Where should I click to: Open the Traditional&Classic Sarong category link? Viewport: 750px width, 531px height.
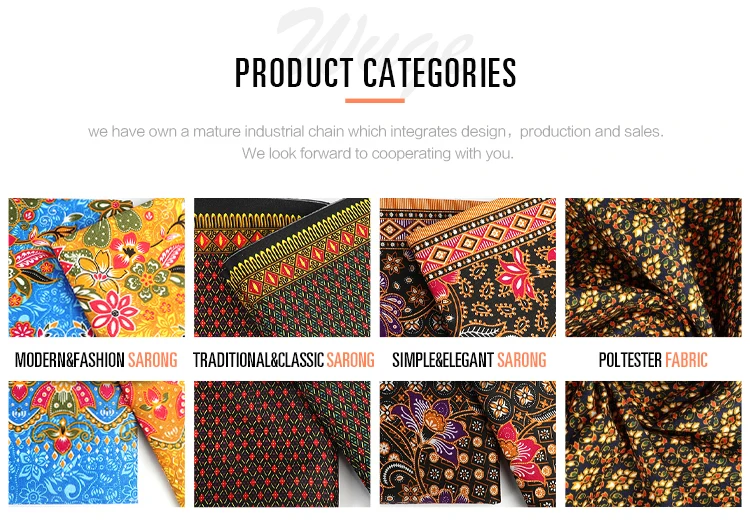point(284,360)
